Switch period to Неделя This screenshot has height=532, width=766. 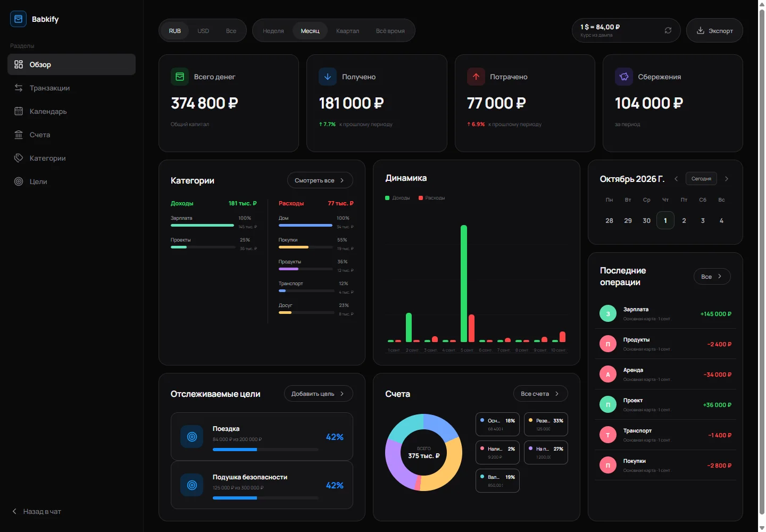click(x=273, y=31)
